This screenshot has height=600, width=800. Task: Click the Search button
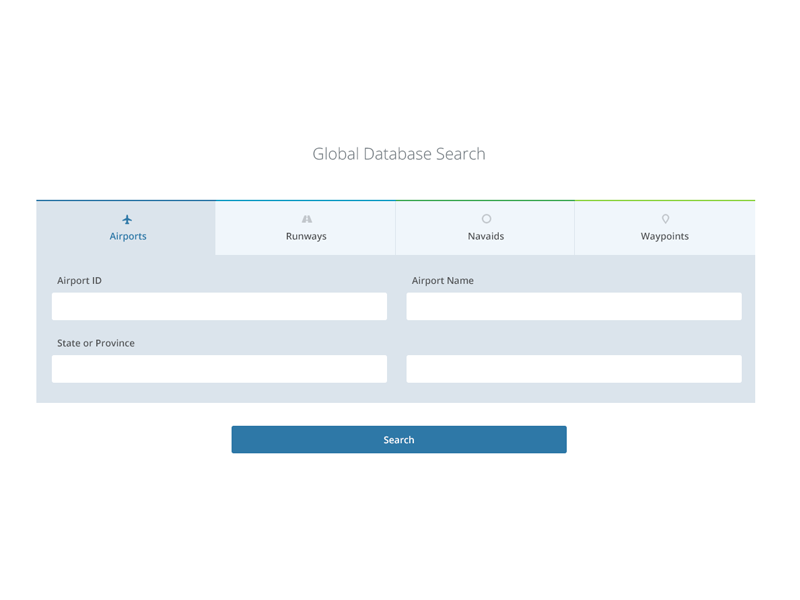pyautogui.click(x=399, y=439)
